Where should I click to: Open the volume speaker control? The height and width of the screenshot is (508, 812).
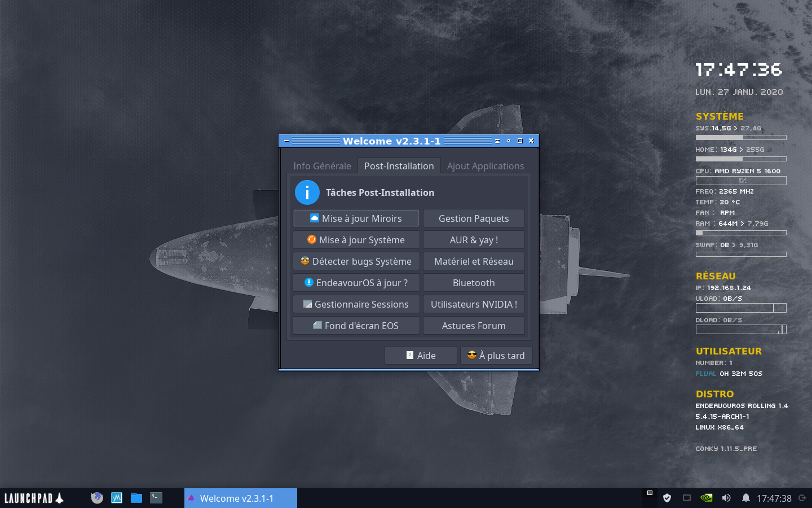click(x=726, y=498)
